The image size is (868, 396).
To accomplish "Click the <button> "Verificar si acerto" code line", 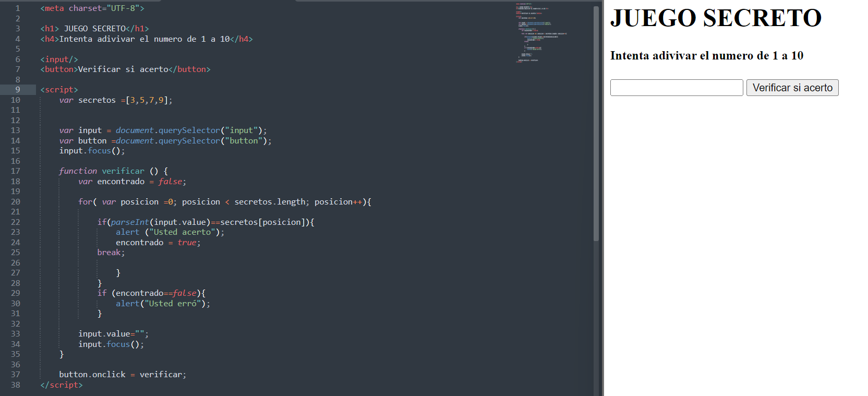I will (125, 69).
